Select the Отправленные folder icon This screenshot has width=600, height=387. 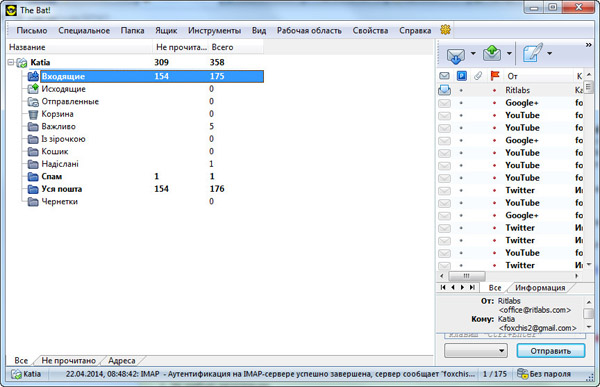[x=33, y=102]
